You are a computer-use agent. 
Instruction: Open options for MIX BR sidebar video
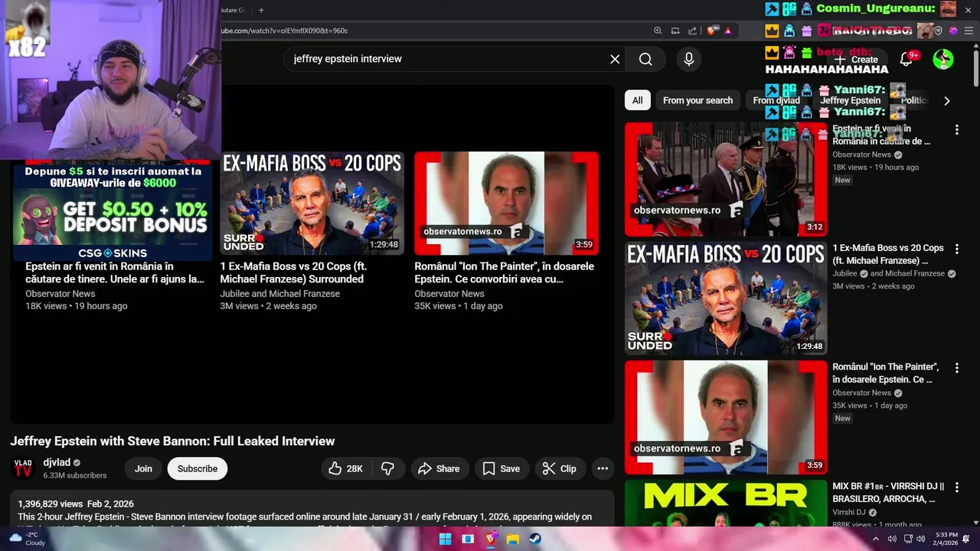click(x=956, y=487)
